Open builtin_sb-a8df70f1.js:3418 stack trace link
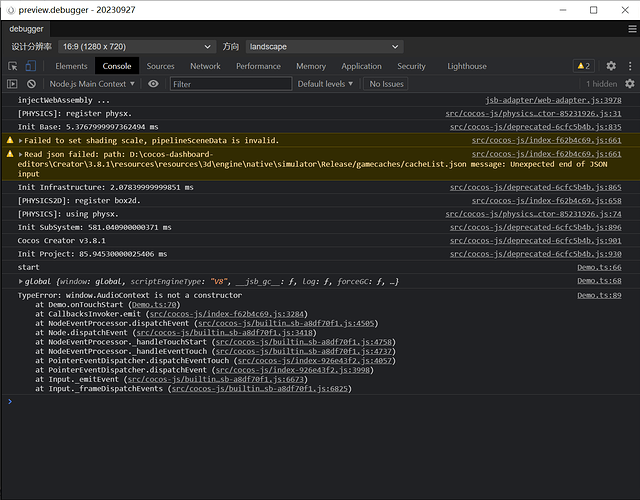This screenshot has height=500, width=640. (224, 333)
